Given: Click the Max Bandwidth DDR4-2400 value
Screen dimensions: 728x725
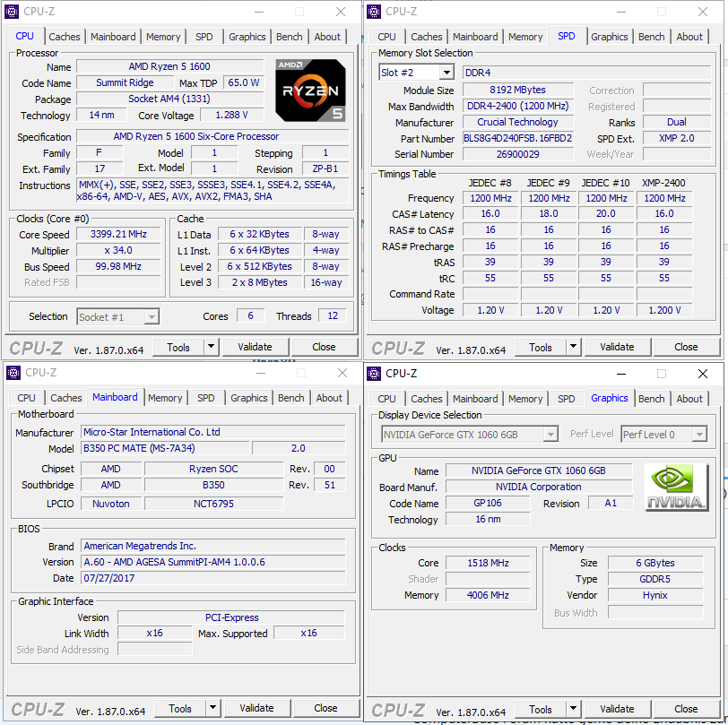Looking at the screenshot, I should [518, 106].
